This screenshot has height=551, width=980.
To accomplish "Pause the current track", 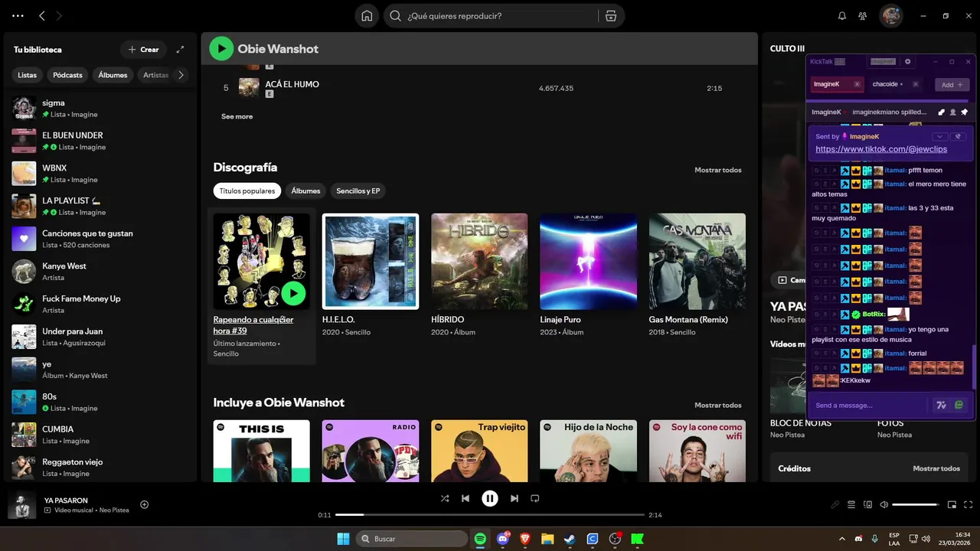I will [489, 498].
